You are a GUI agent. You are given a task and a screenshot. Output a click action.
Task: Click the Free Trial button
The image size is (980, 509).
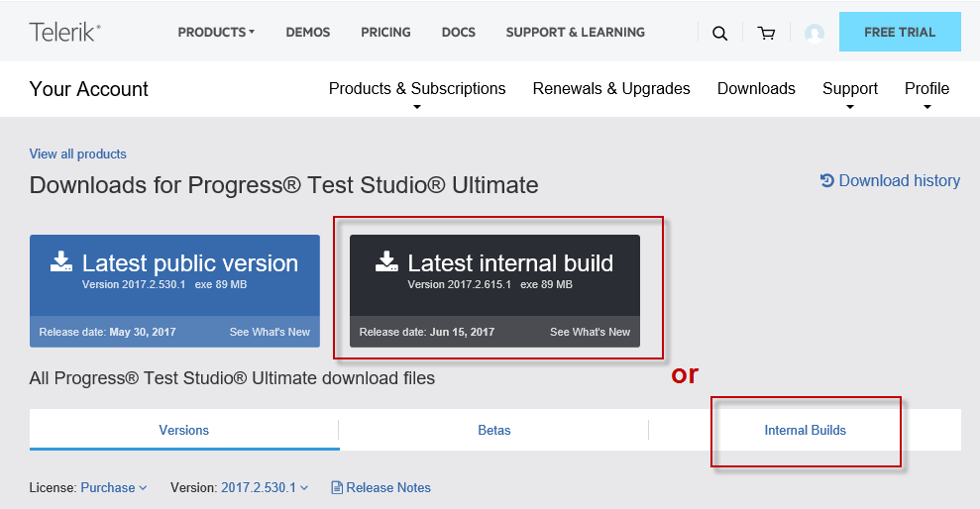point(900,32)
